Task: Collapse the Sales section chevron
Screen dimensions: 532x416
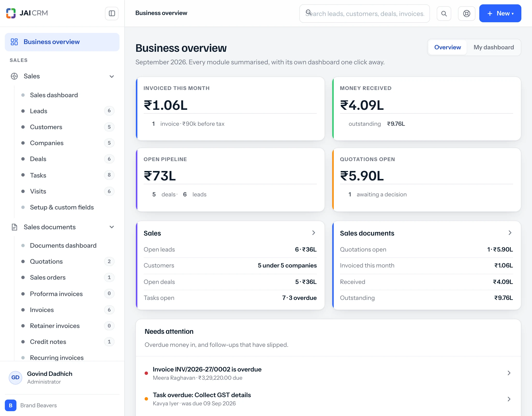Action: pyautogui.click(x=112, y=76)
